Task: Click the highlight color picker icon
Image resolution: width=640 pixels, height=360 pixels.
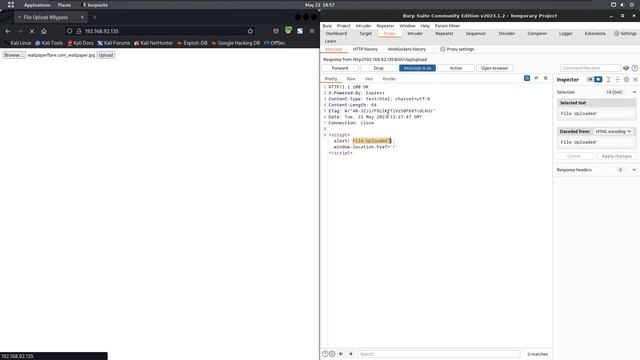Action: click(x=626, y=68)
